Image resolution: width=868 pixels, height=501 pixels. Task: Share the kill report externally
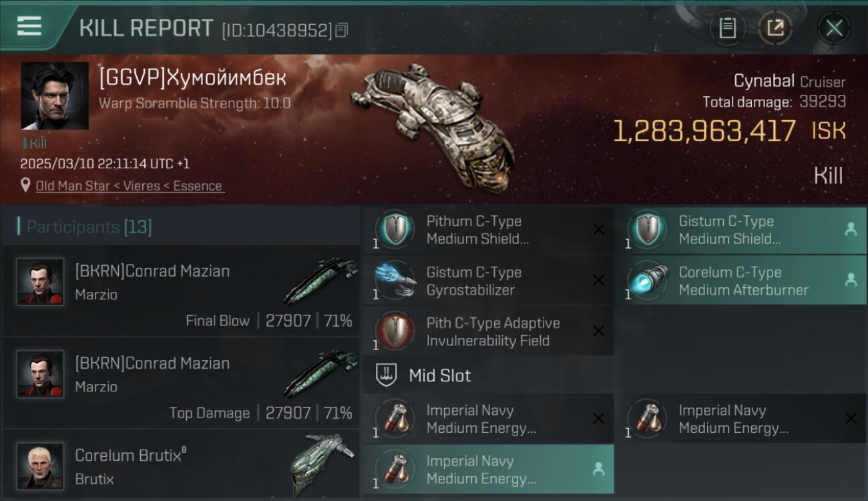coord(775,28)
